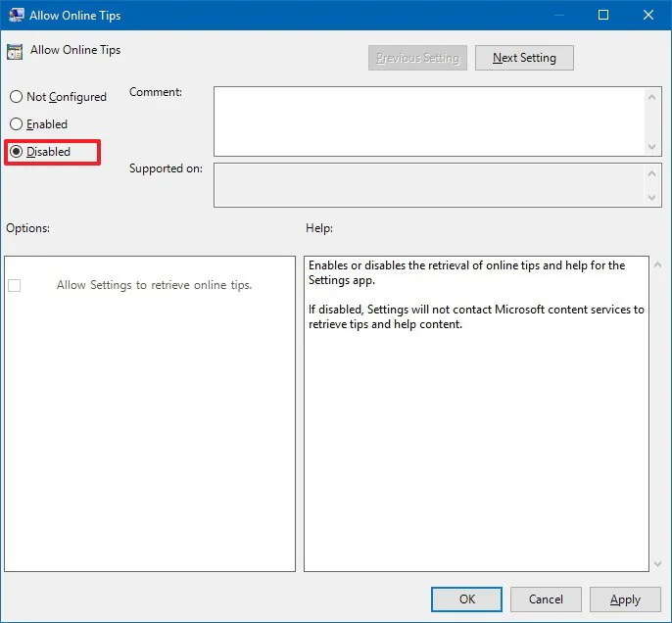Click the Comment box scroll-down arrow
Viewport: 672px width, 623px height.
coord(651,147)
